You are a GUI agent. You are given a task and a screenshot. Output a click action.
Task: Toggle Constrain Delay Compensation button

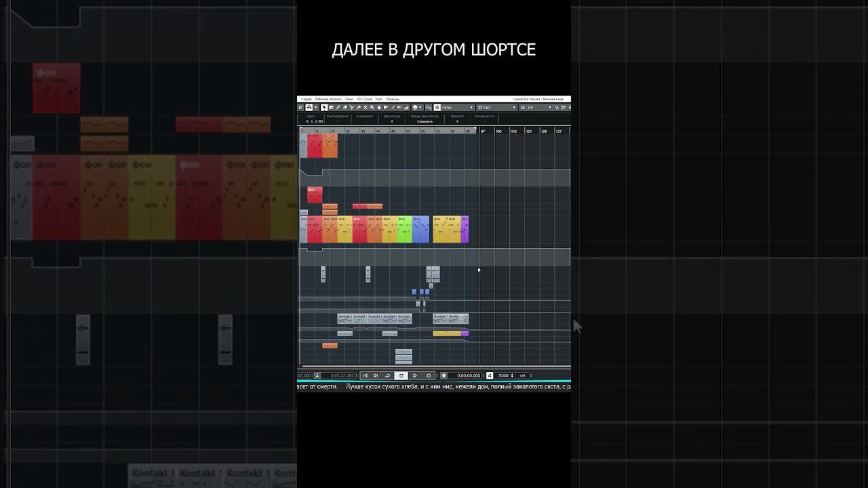[301, 107]
